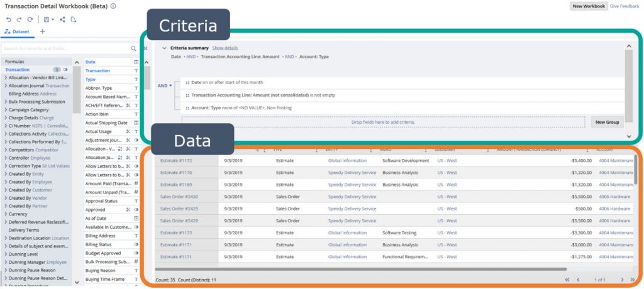Click the New Group button
Screen dimensions: 644x289
coord(607,122)
